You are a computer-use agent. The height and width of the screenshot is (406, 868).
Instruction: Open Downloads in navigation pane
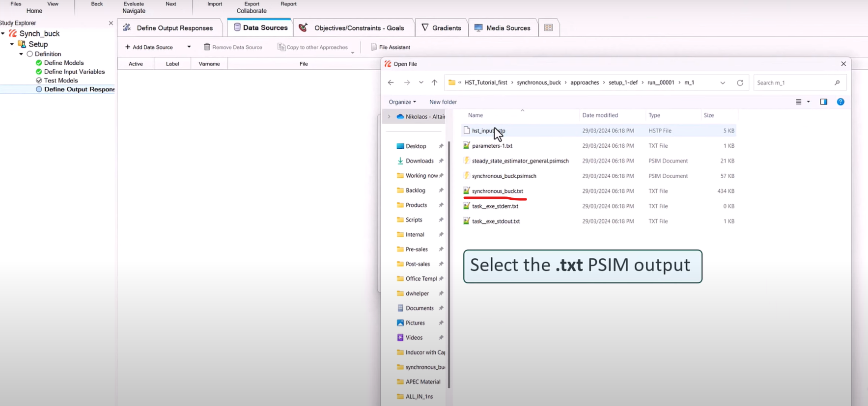coord(419,161)
